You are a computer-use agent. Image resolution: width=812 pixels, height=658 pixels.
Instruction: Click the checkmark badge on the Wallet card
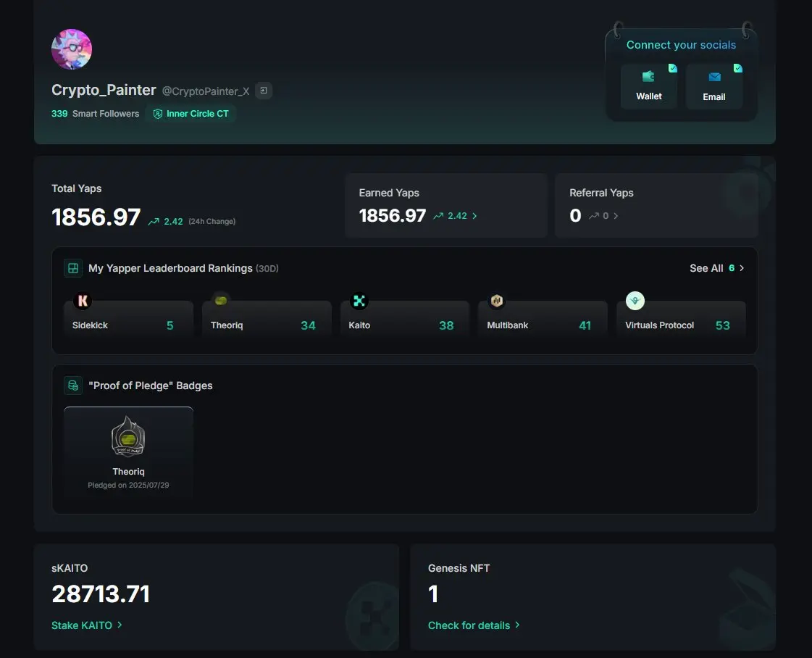[x=673, y=68]
